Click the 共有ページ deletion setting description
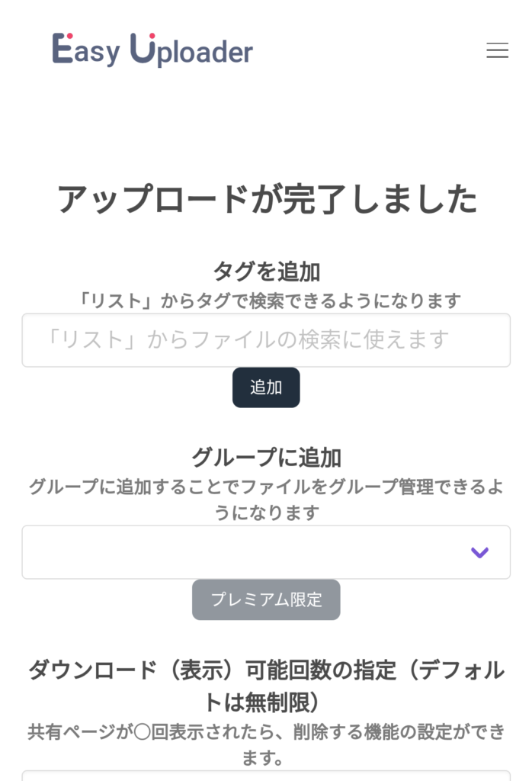The width and height of the screenshot is (532, 781). (x=266, y=744)
